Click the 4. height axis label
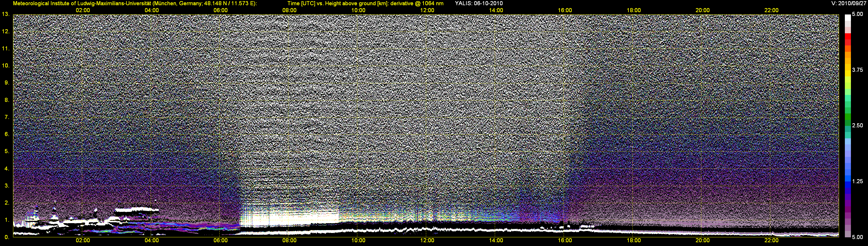The image size is (868, 246). pyautogui.click(x=7, y=168)
